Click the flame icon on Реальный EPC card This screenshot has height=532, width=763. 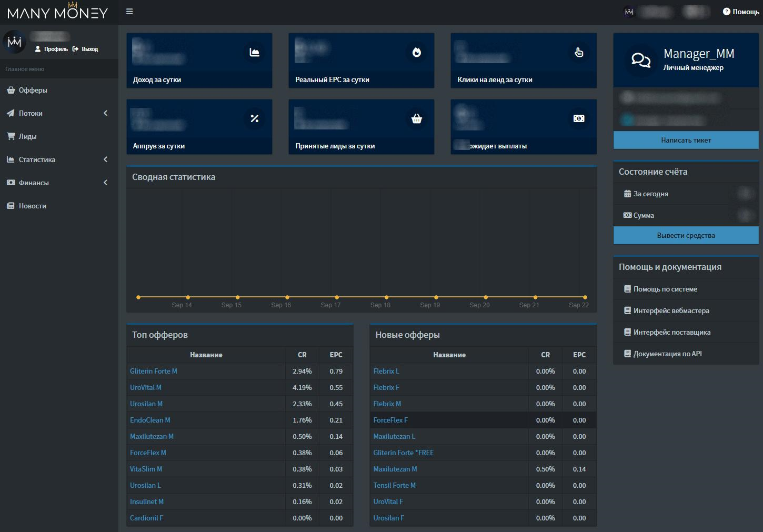(417, 52)
